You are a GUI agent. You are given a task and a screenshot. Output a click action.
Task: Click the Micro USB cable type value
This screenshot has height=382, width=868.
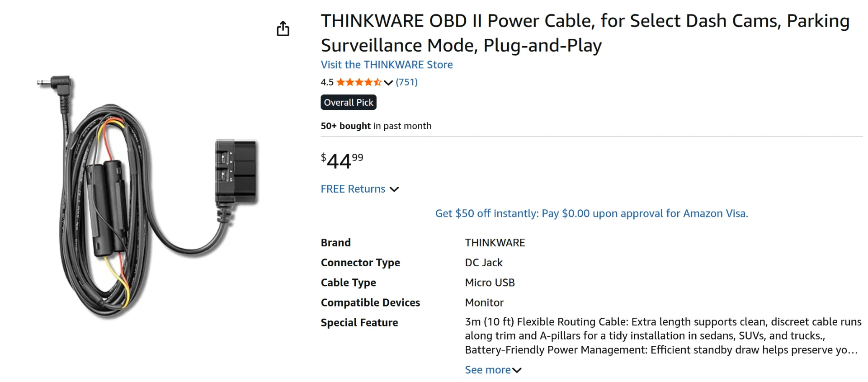(x=490, y=283)
